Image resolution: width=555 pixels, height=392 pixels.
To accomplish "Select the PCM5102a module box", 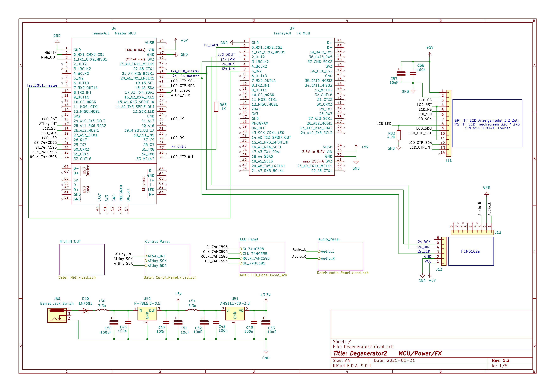I will point(471,251).
